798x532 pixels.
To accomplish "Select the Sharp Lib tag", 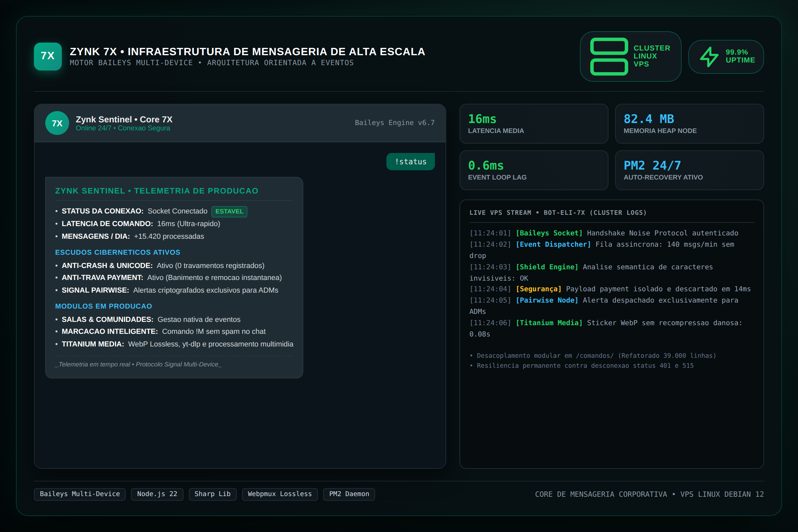I will tap(212, 494).
